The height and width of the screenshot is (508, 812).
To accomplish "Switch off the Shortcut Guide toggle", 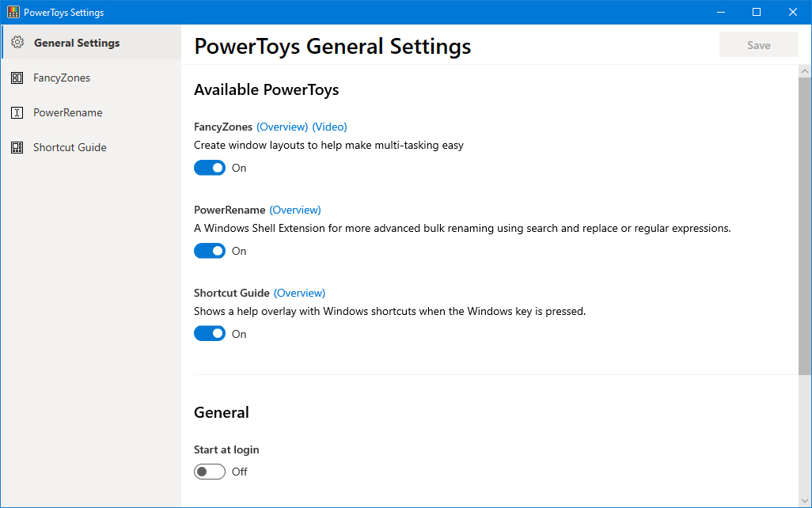I will (210, 333).
